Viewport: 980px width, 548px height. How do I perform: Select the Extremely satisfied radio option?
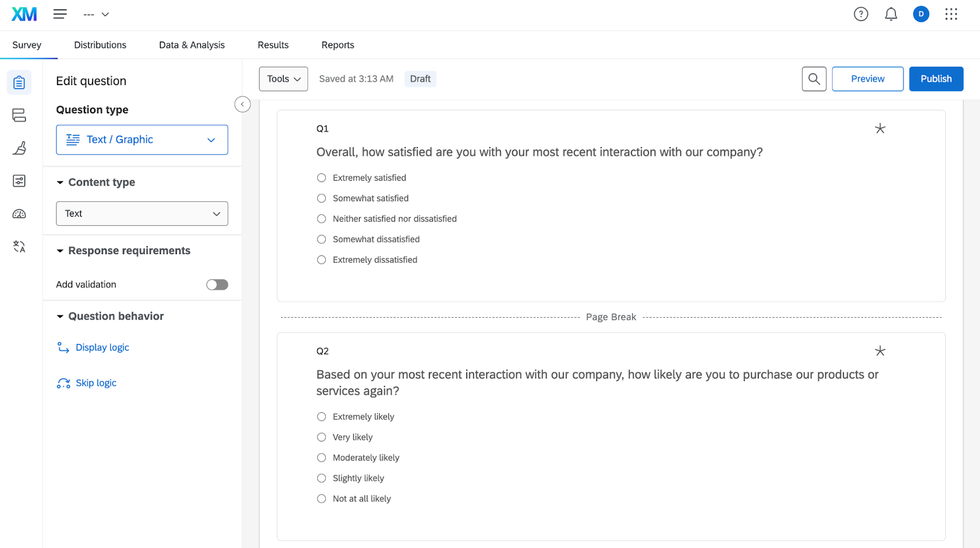(322, 178)
